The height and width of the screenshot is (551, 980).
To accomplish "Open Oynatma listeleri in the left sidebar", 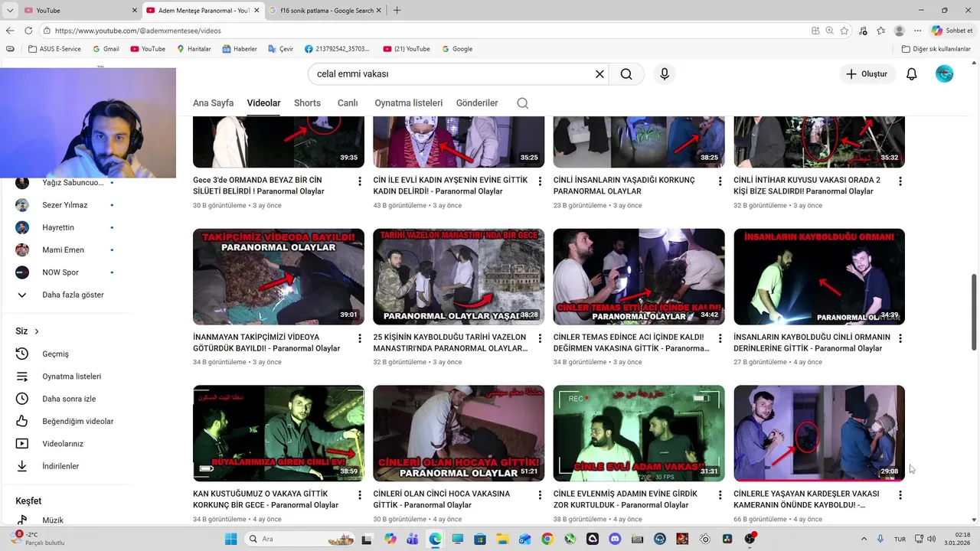I will (71, 377).
